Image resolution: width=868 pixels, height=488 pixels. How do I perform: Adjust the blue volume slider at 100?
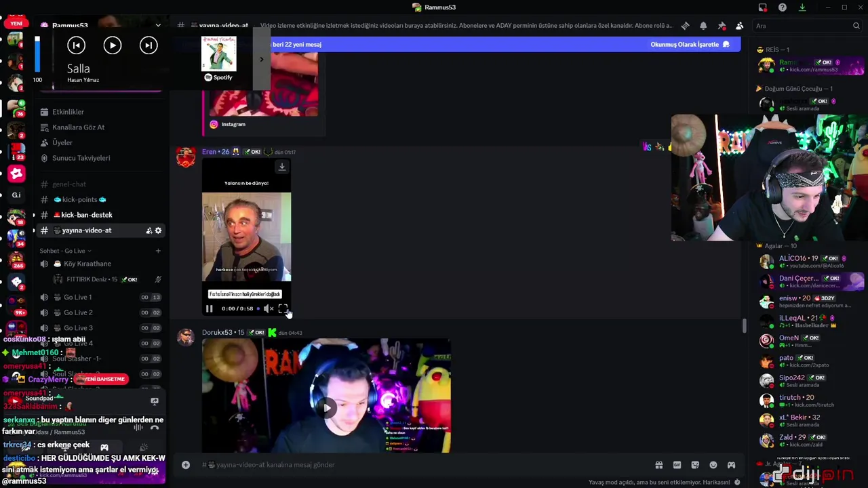click(37, 54)
